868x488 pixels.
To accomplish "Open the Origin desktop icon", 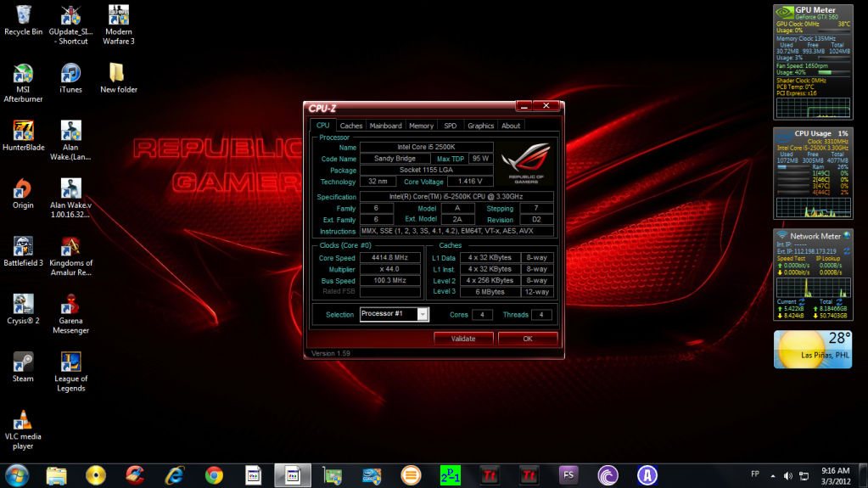I will click(x=23, y=194).
